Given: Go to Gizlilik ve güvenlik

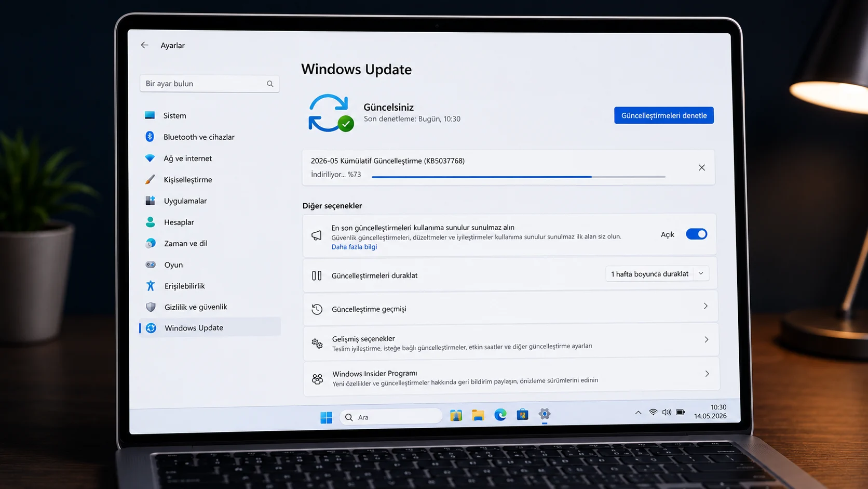Looking at the screenshot, I should point(210,307).
